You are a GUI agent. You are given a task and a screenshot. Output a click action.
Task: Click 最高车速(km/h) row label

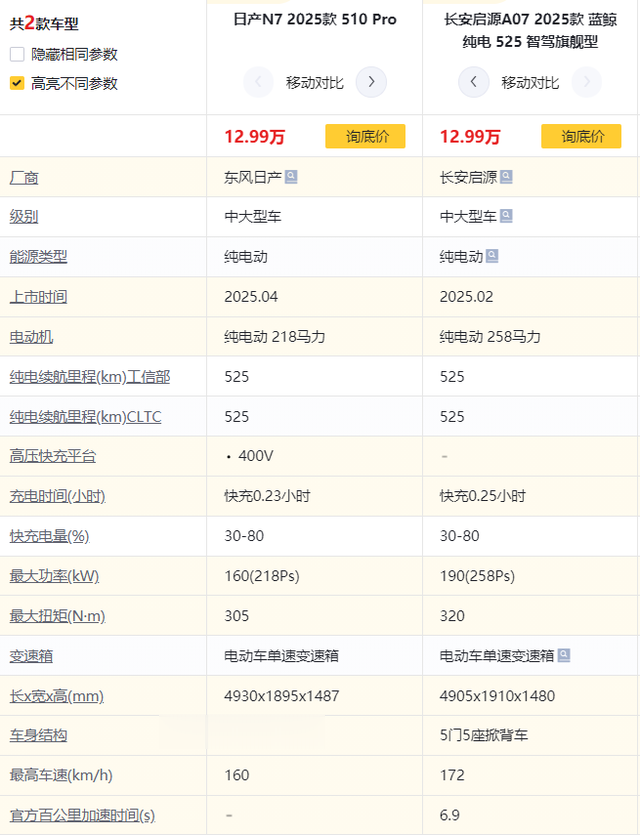[61, 775]
